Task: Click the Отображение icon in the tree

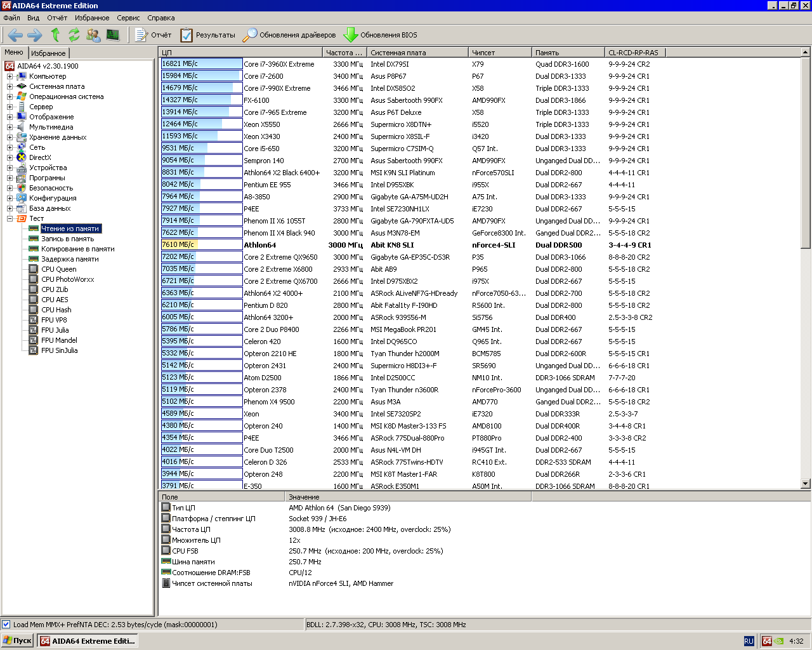Action: (22, 117)
